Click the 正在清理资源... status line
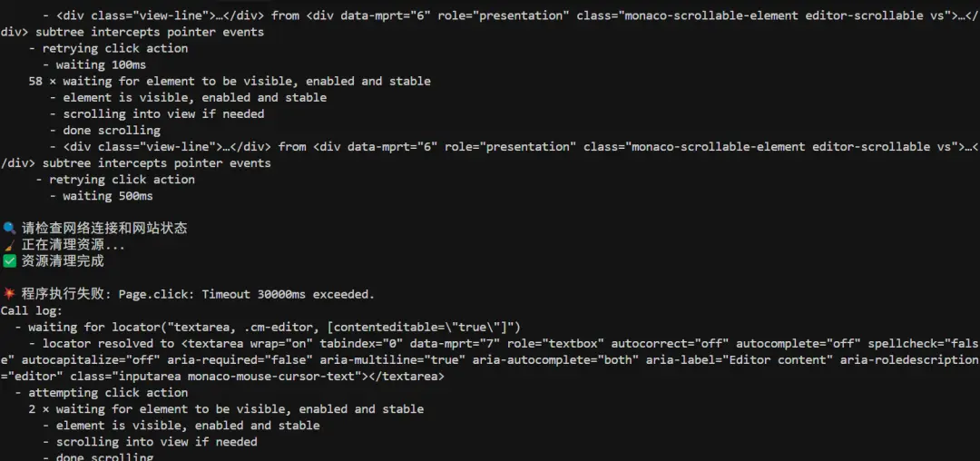Screen dimensions: 980x461 click(73, 244)
